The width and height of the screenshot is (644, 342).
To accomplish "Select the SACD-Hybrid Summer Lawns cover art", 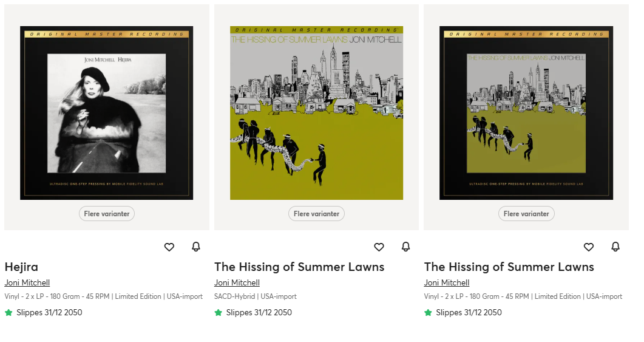I will 316,113.
